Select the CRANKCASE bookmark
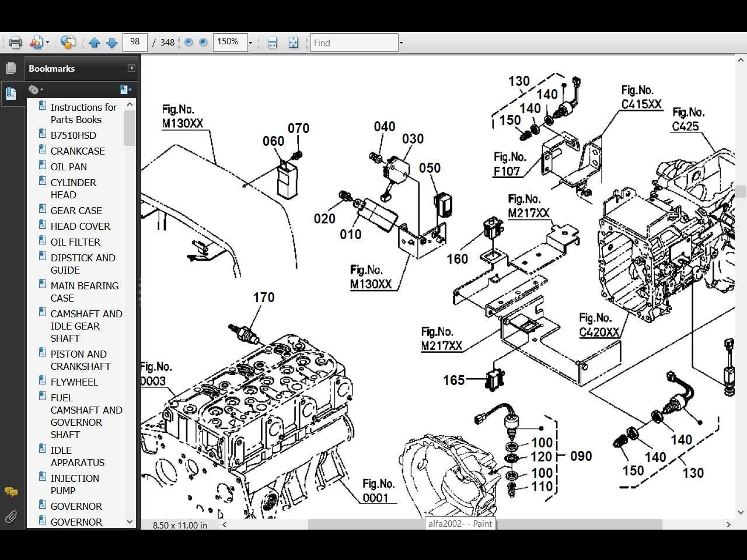This screenshot has width=747, height=560. click(78, 150)
